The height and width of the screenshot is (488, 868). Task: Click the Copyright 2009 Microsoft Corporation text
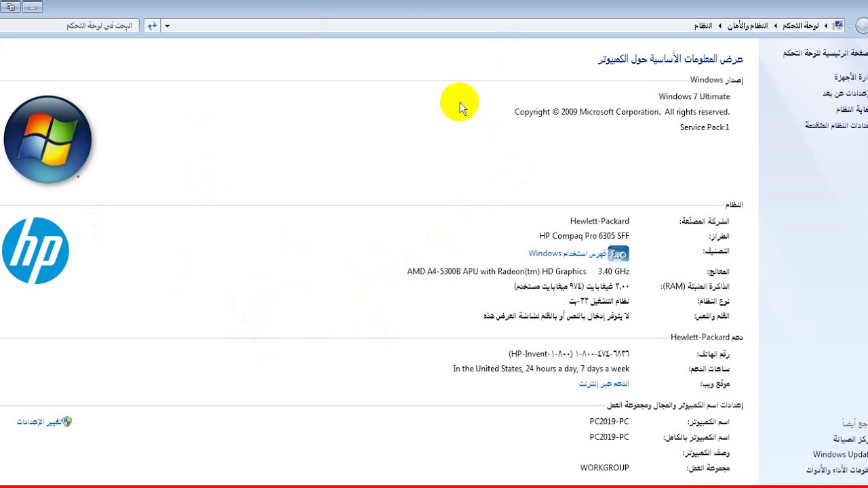pyautogui.click(x=622, y=112)
